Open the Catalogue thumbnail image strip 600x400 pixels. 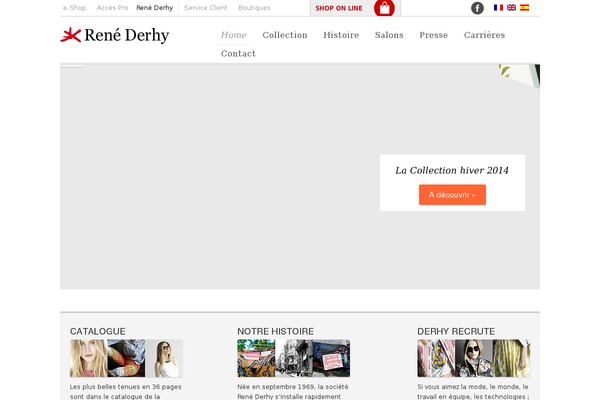tap(126, 358)
